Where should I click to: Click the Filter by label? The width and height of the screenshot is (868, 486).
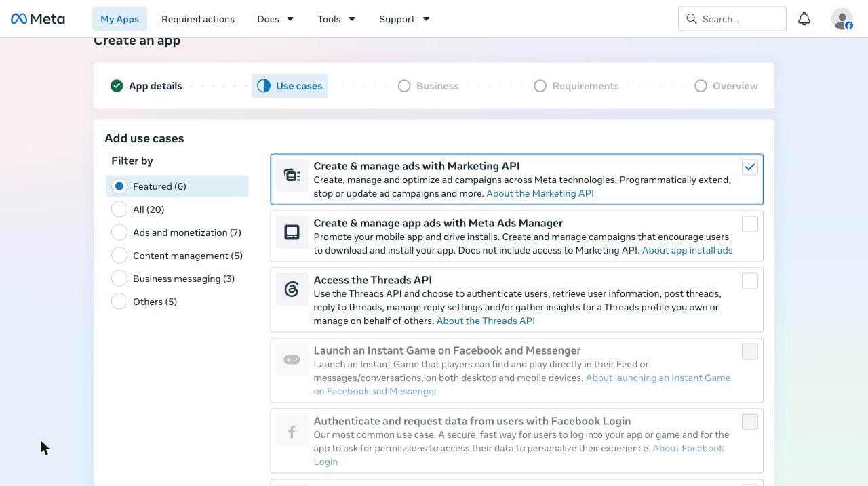tap(132, 161)
